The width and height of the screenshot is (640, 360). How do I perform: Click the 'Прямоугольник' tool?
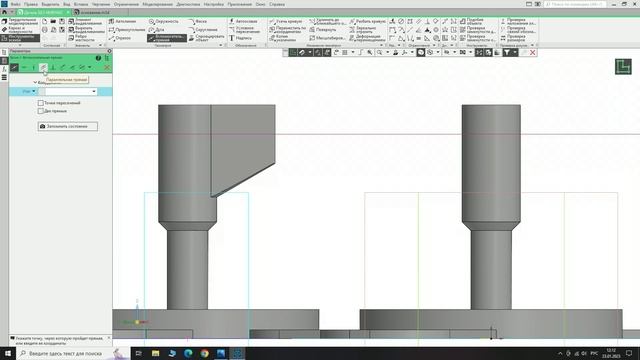(x=127, y=30)
